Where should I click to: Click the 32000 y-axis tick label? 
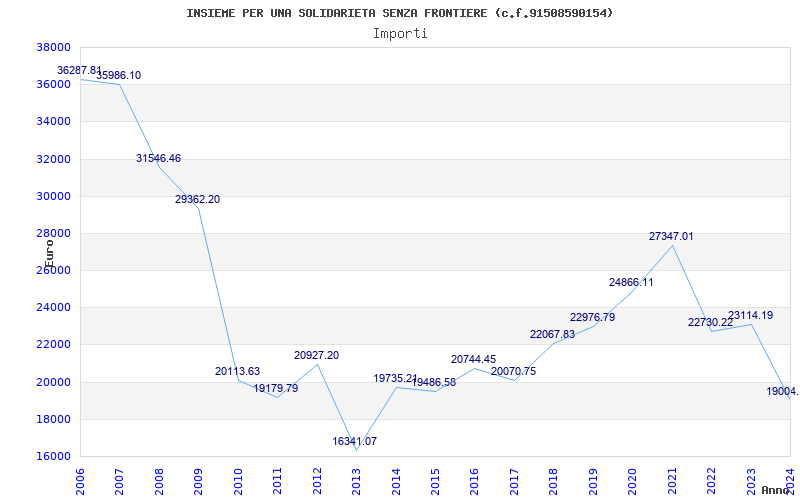(x=53, y=159)
